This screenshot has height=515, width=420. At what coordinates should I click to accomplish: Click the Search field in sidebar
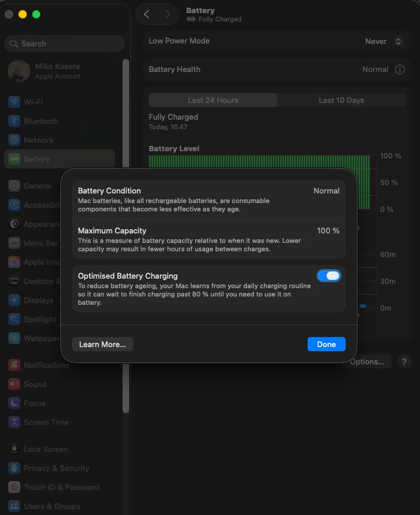pyautogui.click(x=64, y=43)
